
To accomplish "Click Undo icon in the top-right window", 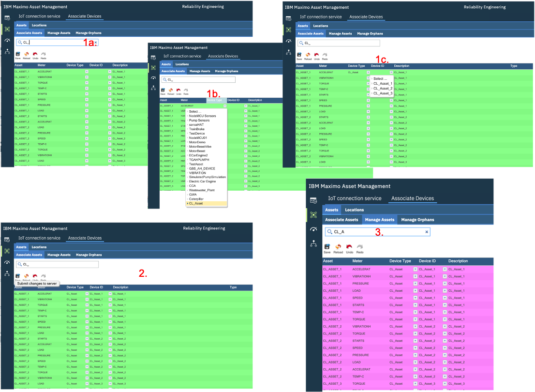I will (317, 55).
